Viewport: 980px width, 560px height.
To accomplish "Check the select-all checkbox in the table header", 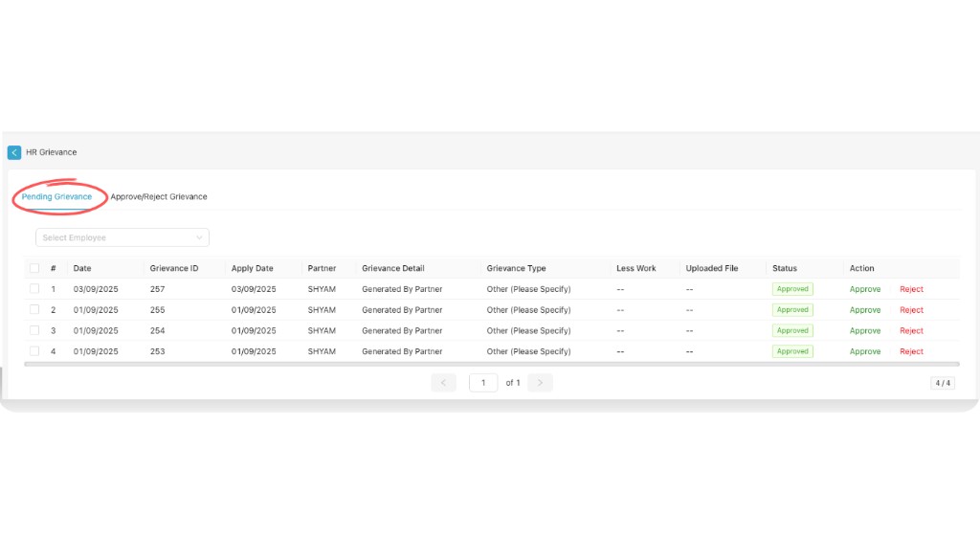I will click(34, 268).
